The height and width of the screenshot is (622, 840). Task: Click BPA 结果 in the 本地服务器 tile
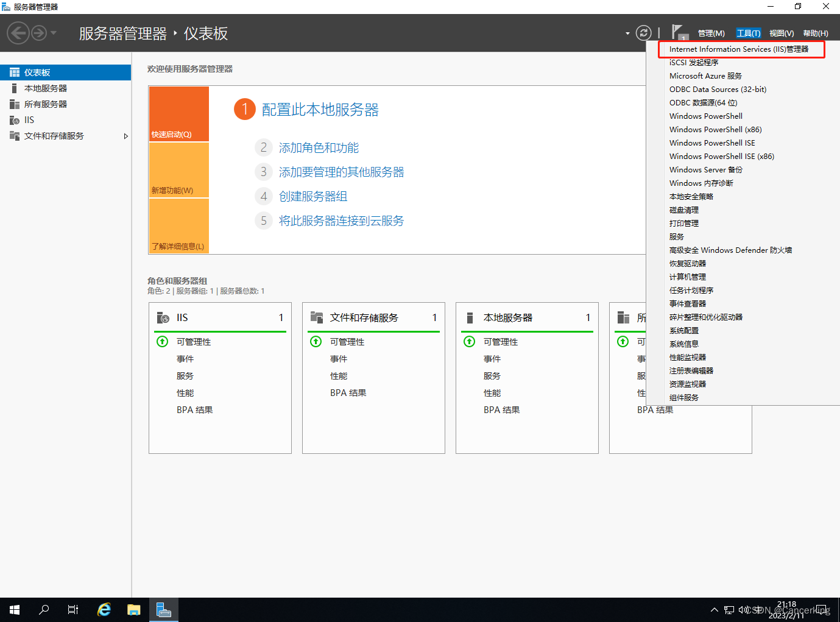coord(502,410)
